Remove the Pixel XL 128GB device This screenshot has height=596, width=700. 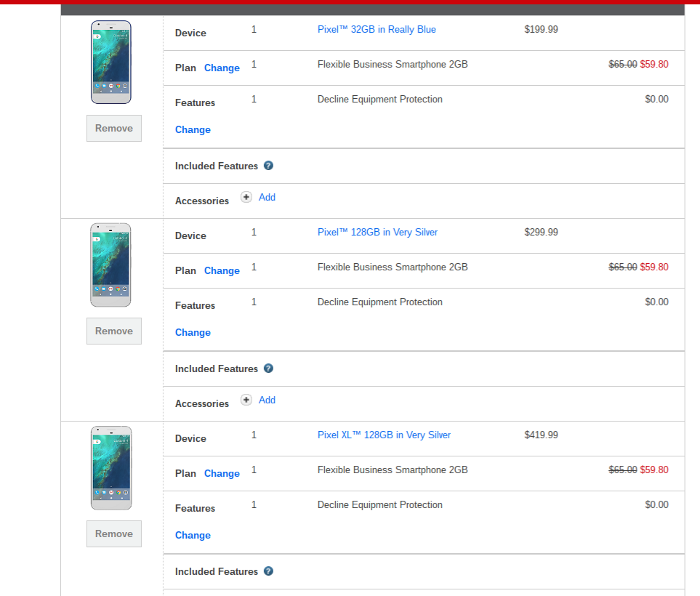tap(114, 534)
